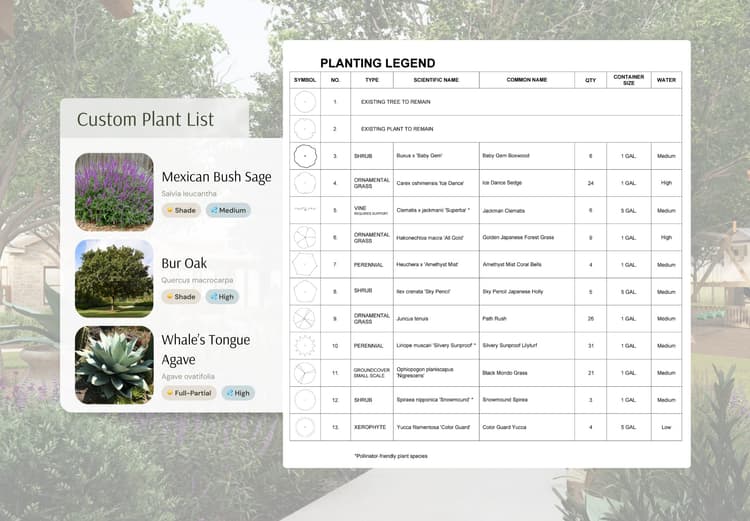Select the Medium water tag under Mexican Bush Sage
The height and width of the screenshot is (521, 750).
tap(228, 210)
